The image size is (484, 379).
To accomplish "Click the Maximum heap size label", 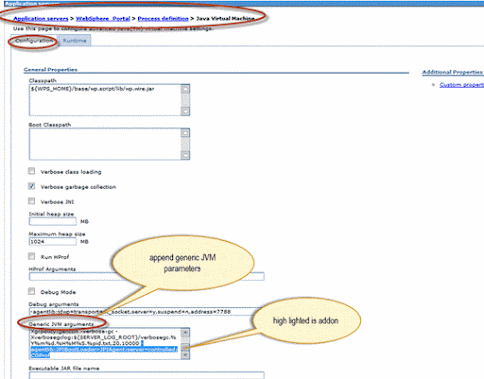I will 57,234.
